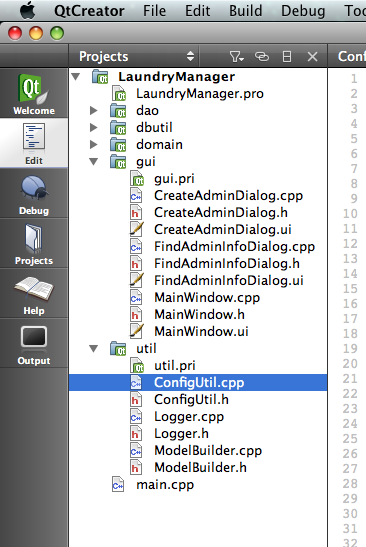Image resolution: width=366 pixels, height=547 pixels.
Task: Open the File menu
Action: point(154,11)
